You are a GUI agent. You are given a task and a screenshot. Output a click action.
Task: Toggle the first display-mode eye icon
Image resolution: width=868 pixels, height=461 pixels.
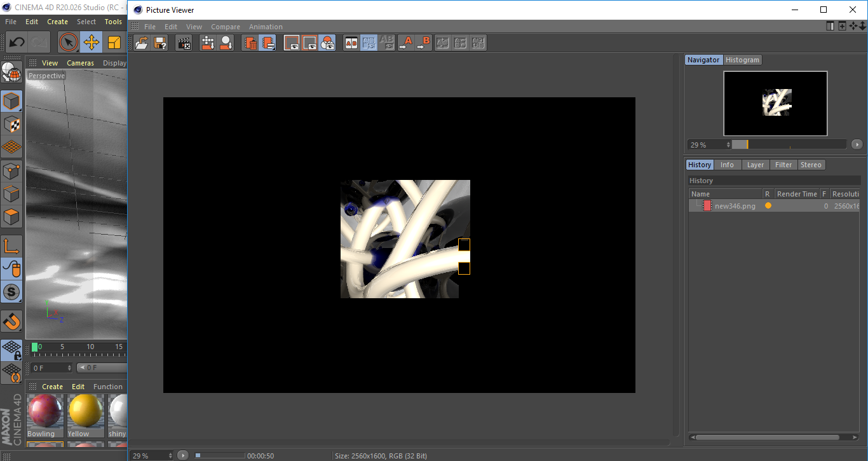[x=292, y=43]
